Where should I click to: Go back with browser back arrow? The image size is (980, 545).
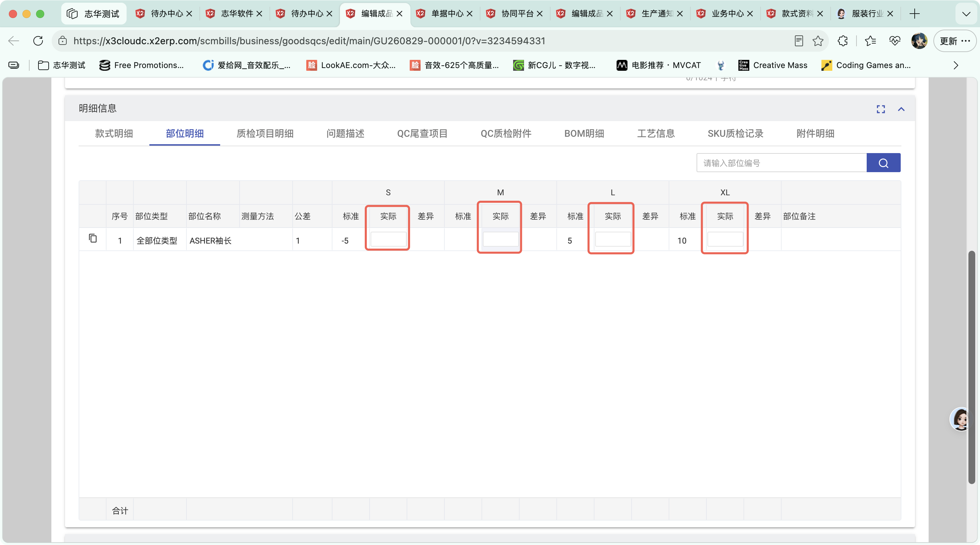point(14,41)
